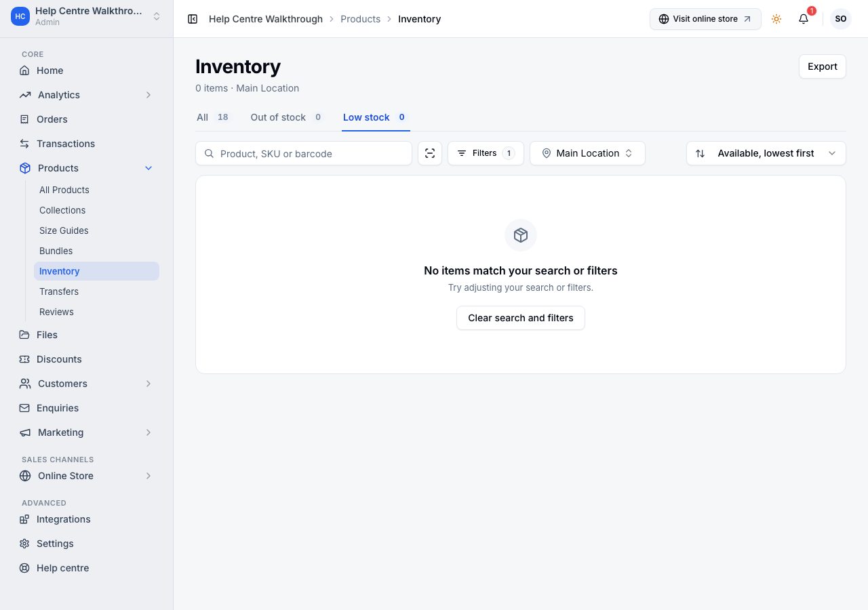Expand the Customers submenu chevron
Screen dimensions: 868x610
[x=149, y=384]
